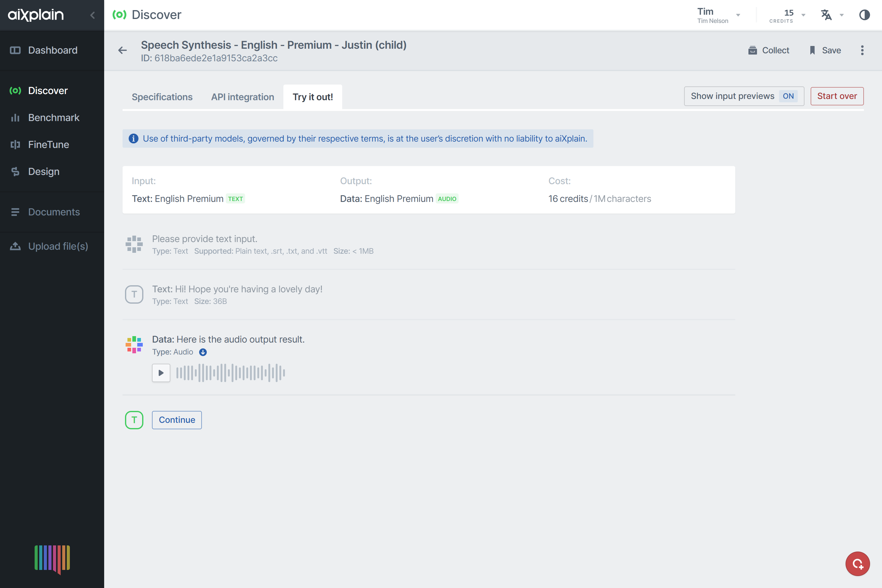882x588 pixels.
Task: Expand the 15 credits dropdown
Action: 787,15
